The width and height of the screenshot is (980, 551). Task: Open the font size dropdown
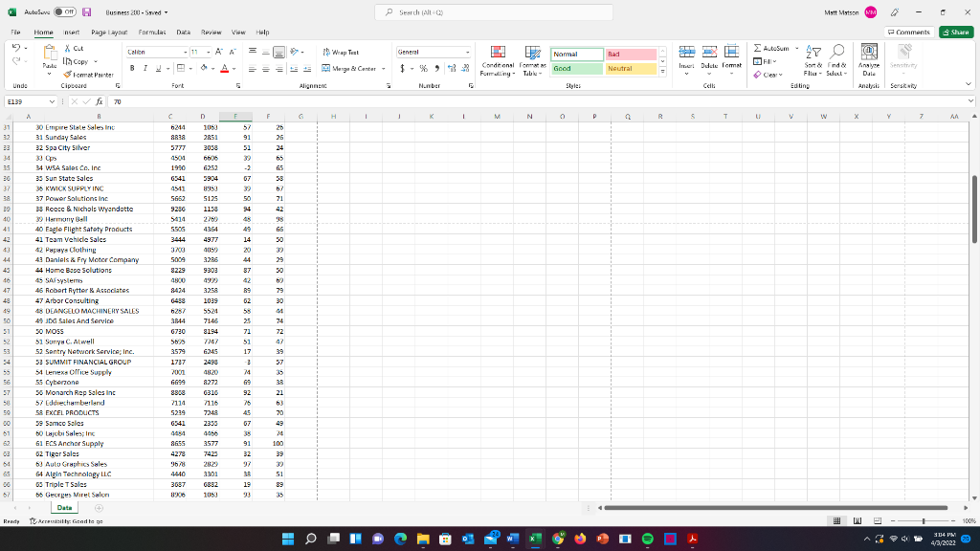coord(207,51)
